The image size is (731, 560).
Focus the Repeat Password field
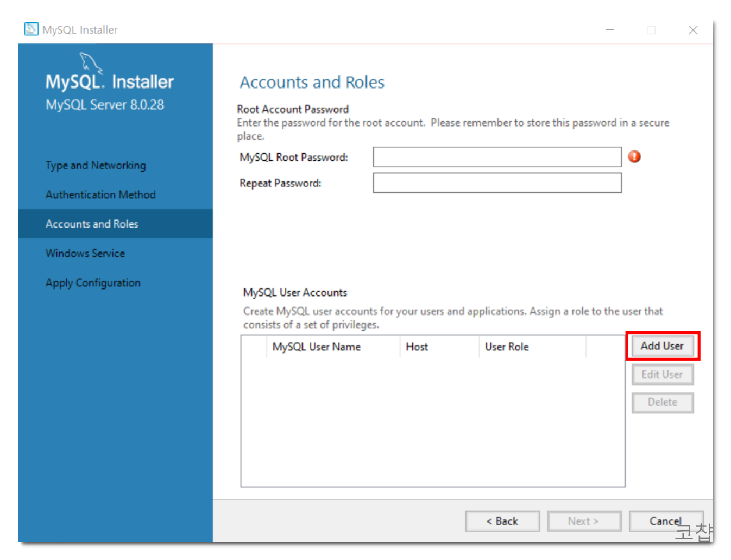pyautogui.click(x=497, y=183)
